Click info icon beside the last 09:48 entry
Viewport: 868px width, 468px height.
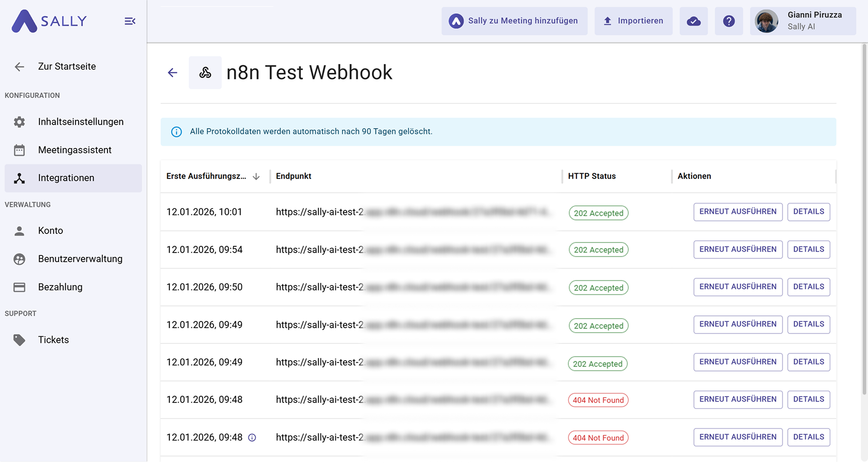click(252, 438)
